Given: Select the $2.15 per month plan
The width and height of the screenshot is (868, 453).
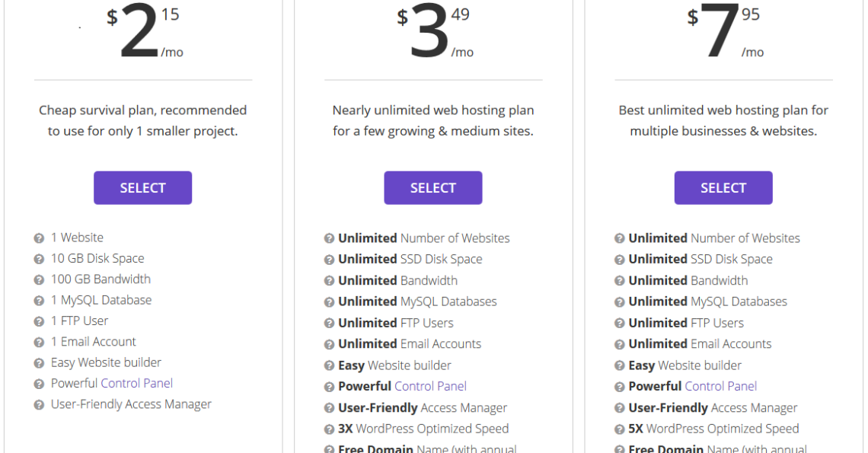Looking at the screenshot, I should [143, 188].
